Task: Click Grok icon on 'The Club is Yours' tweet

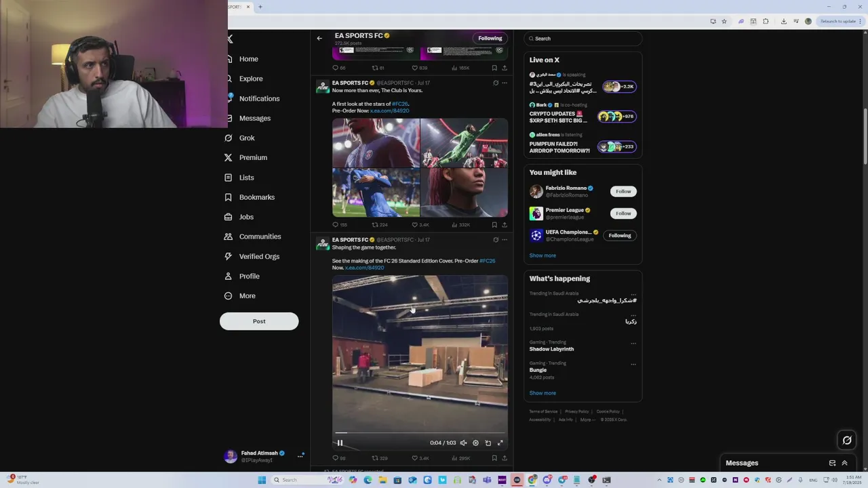Action: (x=496, y=83)
